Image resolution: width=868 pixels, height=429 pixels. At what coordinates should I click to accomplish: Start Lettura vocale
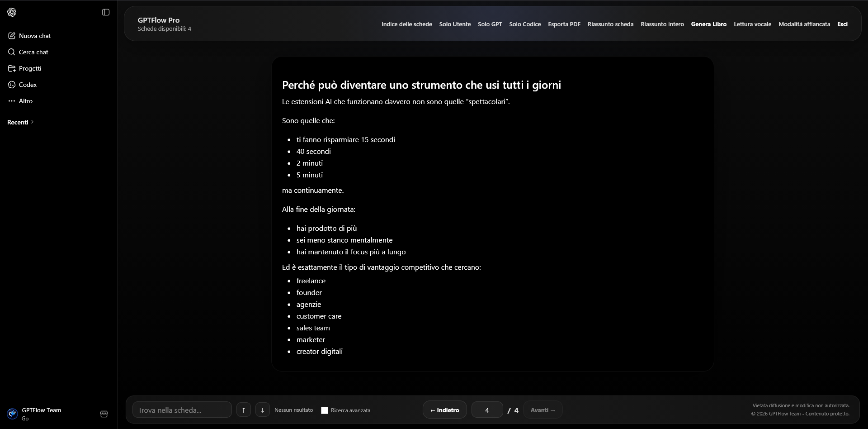pyautogui.click(x=752, y=24)
